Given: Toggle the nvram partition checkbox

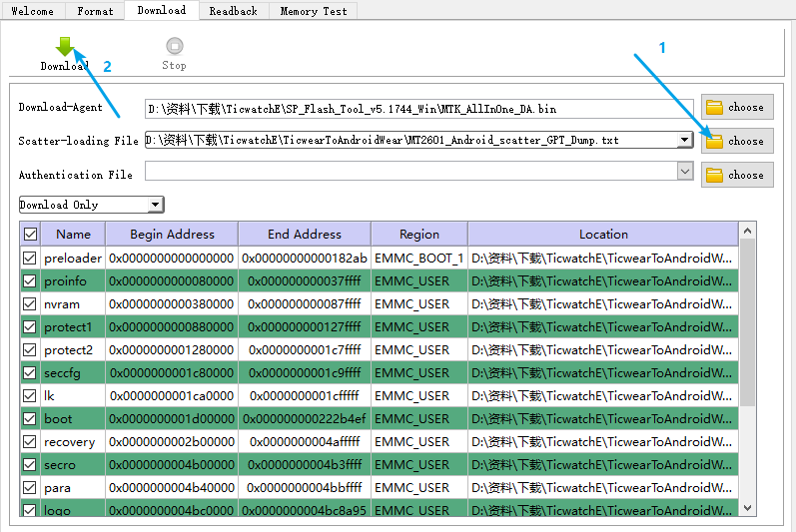Looking at the screenshot, I should [x=29, y=303].
